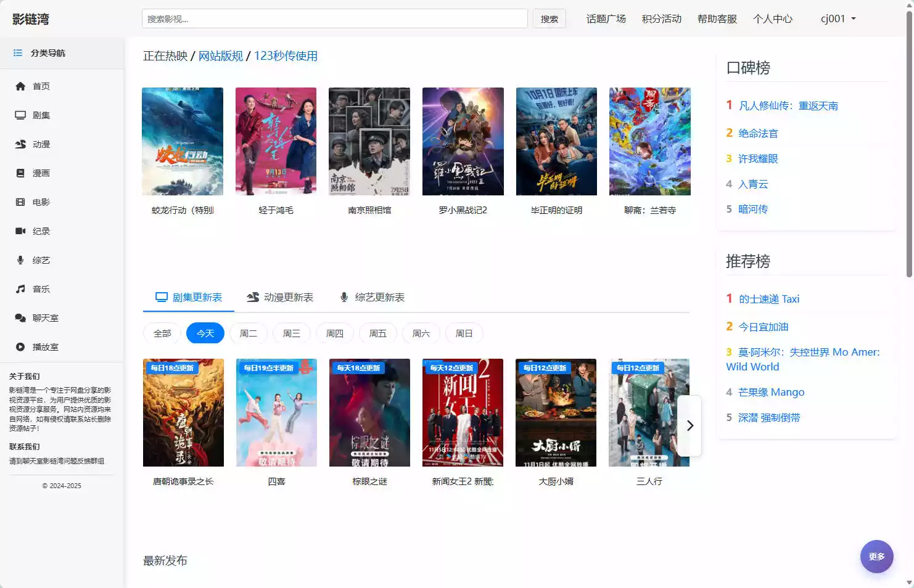Open 积分活动 in the top menu

point(662,18)
